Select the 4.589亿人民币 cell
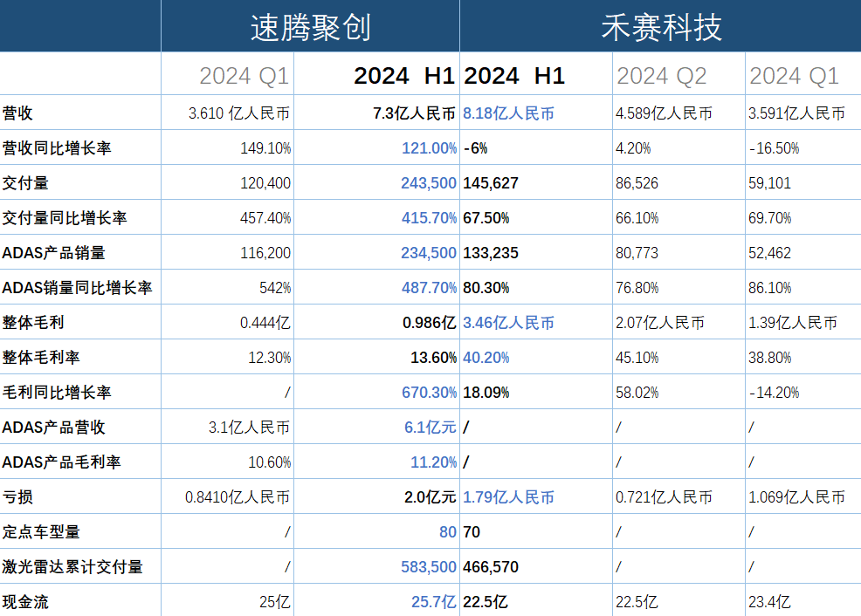Image resolution: width=861 pixels, height=616 pixels. (x=678, y=113)
